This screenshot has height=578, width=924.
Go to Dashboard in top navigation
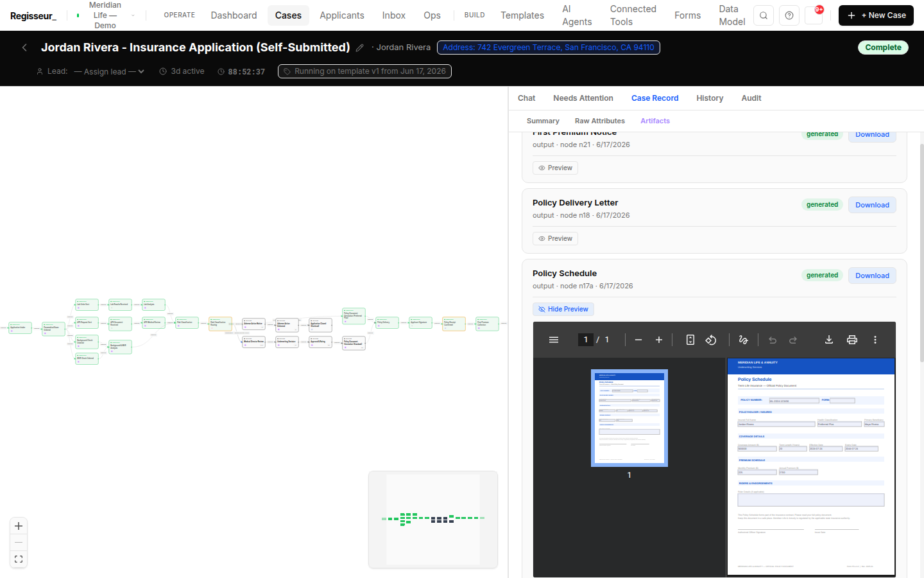(x=234, y=15)
